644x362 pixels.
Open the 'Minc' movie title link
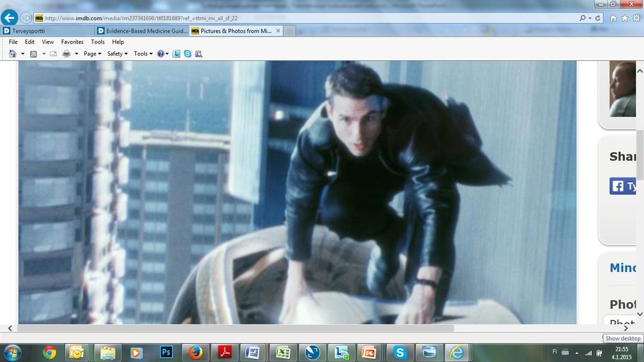tap(623, 268)
